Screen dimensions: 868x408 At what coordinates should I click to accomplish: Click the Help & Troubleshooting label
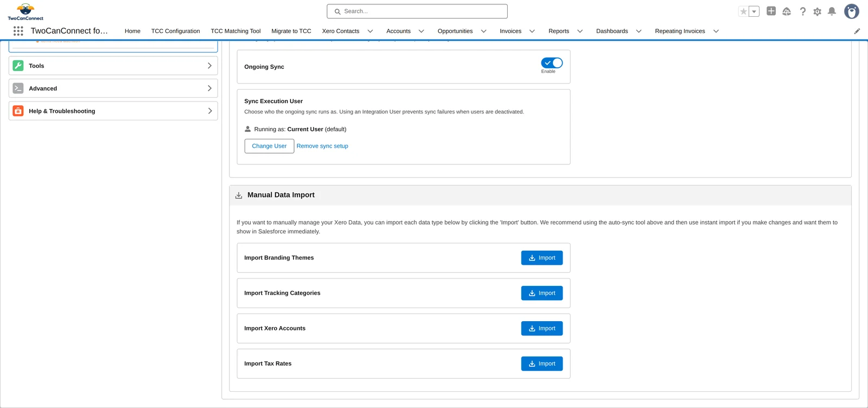click(62, 111)
